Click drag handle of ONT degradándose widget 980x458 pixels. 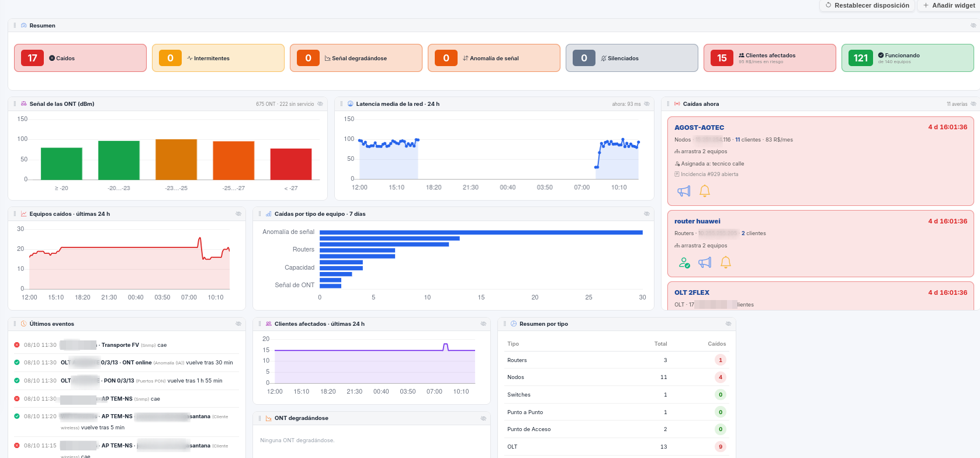(259, 418)
